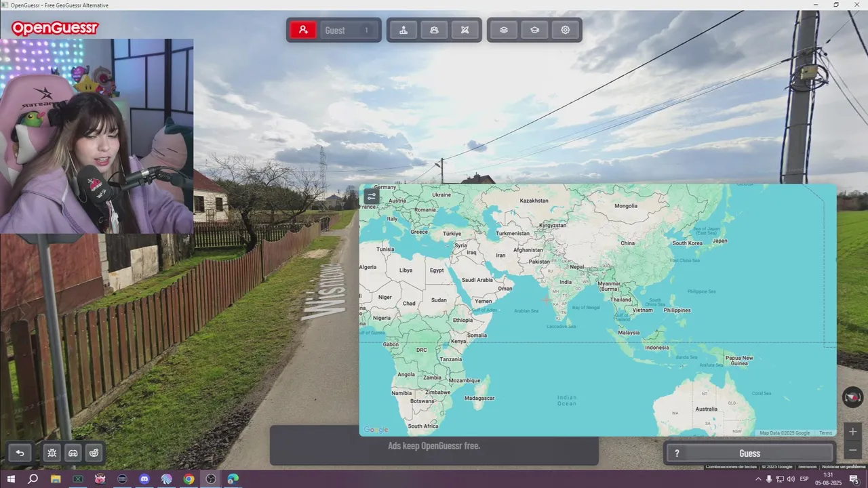Click India label on the map
This screenshot has height=488, width=868.
tap(565, 282)
